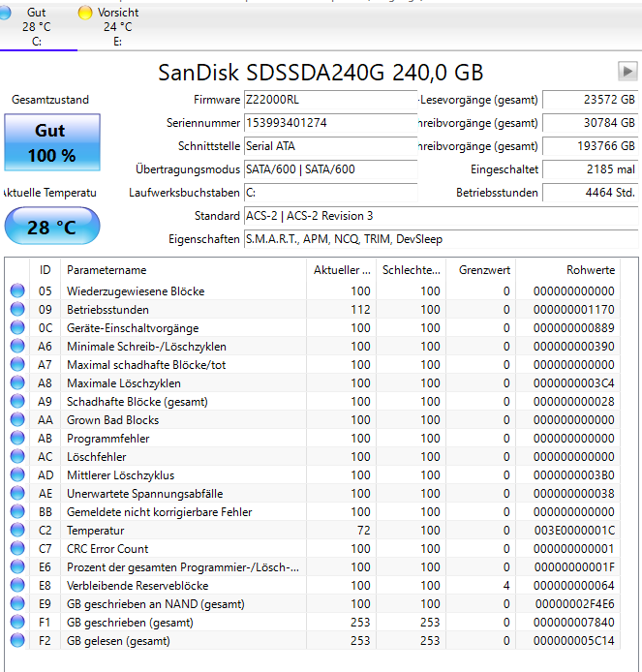642x672 pixels.
Task: Click the Eigenschaften S.M.A.R.T. features field
Action: [x=441, y=239]
